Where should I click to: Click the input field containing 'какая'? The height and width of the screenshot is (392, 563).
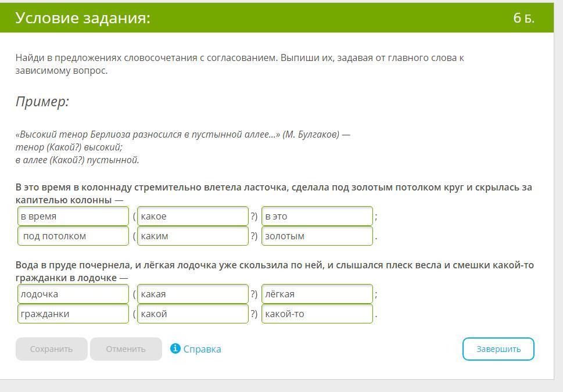click(x=193, y=294)
